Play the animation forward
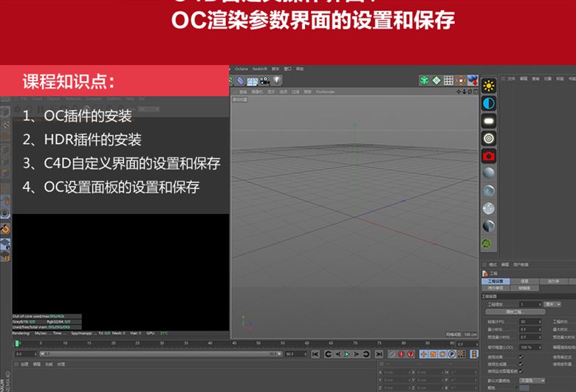The height and width of the screenshot is (392, 576). tap(347, 354)
